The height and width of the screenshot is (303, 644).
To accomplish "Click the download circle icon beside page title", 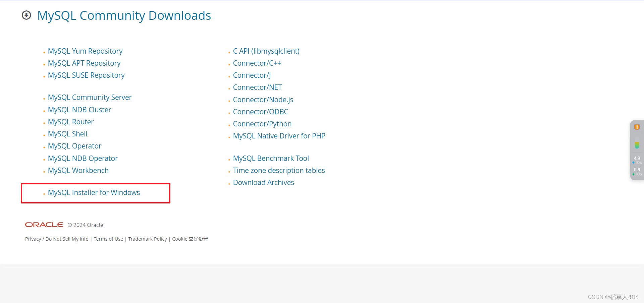I will pyautogui.click(x=26, y=15).
